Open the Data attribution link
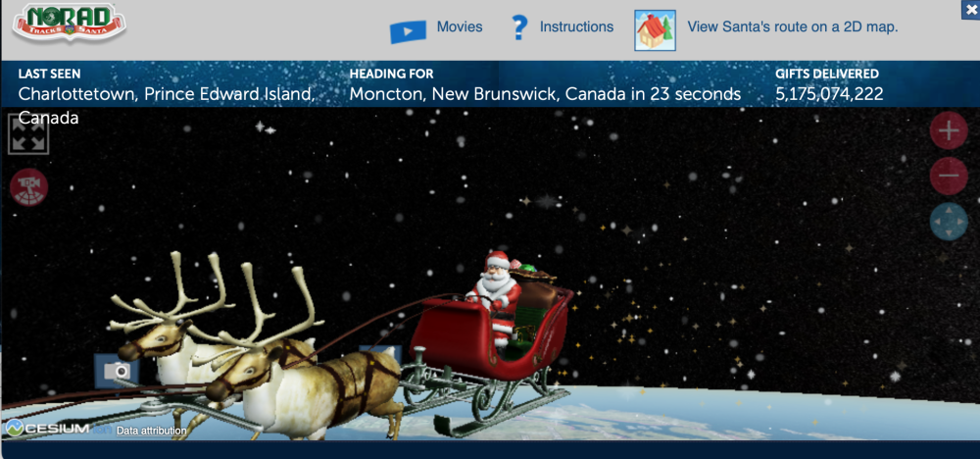The width and height of the screenshot is (980, 459). tap(151, 431)
